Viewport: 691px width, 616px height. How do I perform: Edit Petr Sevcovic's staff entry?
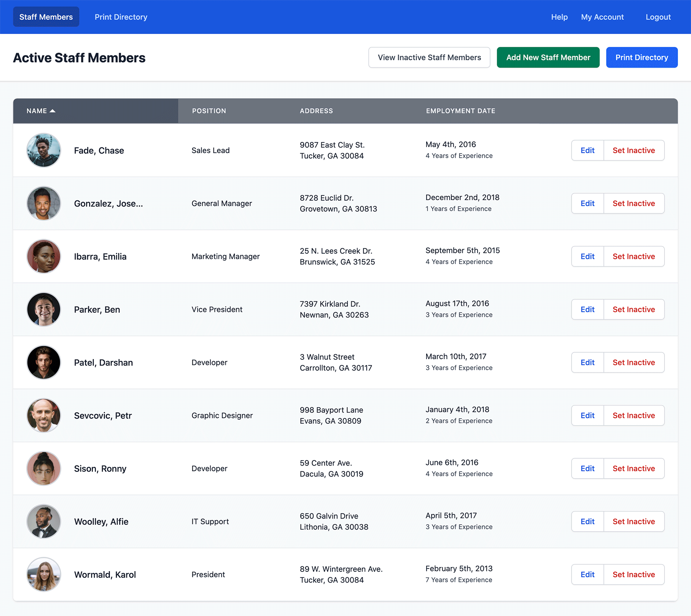point(587,415)
